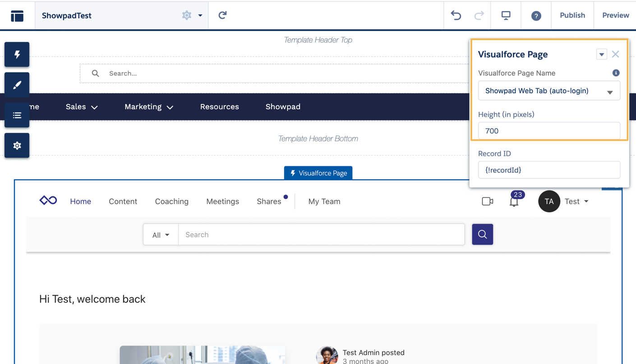Screen dimensions: 636x364
Task: Open the Page Structure list panel
Action: pos(17,115)
